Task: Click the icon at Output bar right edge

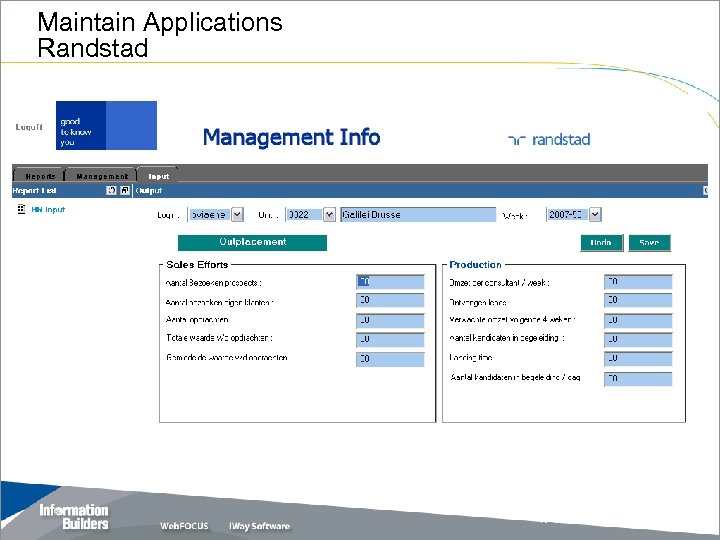Action: click(705, 191)
